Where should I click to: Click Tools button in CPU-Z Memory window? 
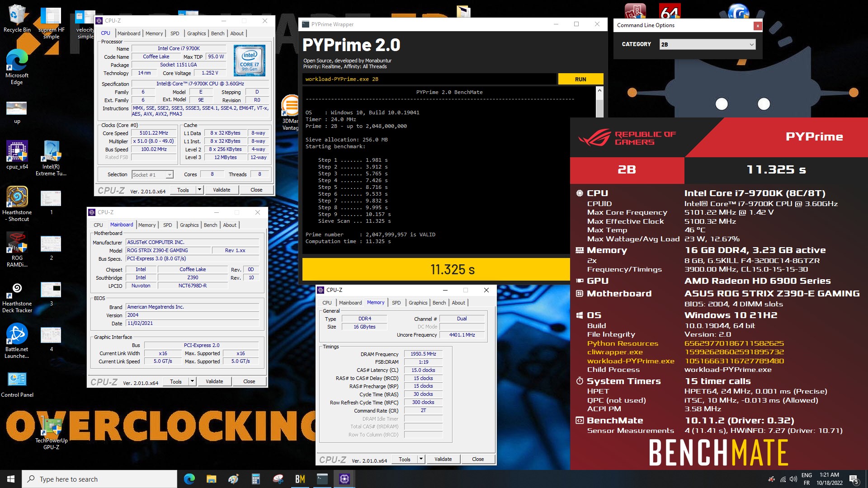click(405, 459)
